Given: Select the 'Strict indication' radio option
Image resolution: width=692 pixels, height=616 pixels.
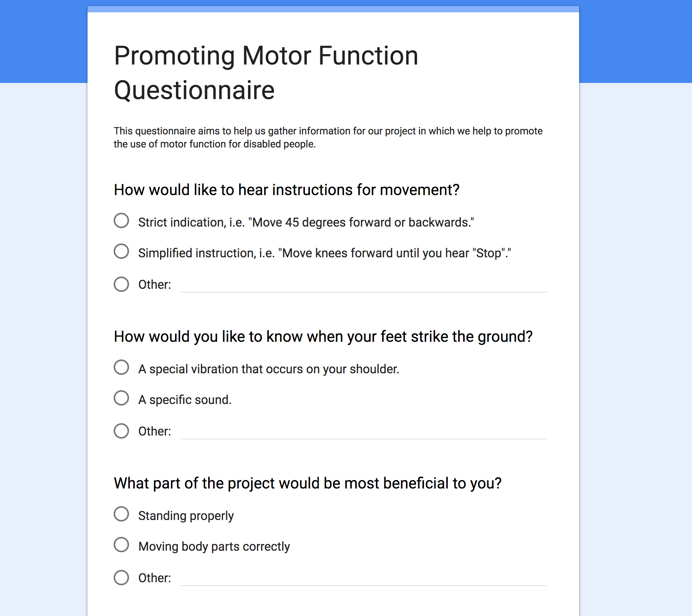Looking at the screenshot, I should tap(121, 221).
